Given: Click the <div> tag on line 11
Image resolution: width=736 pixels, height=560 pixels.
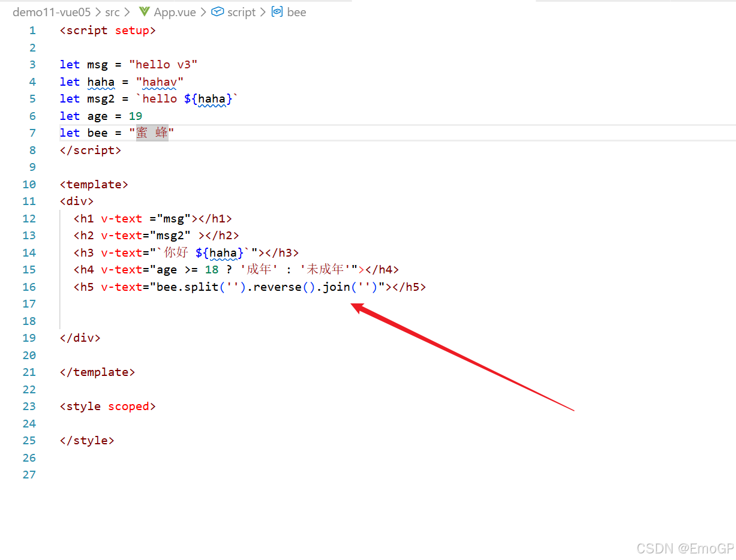Looking at the screenshot, I should 77,201.
